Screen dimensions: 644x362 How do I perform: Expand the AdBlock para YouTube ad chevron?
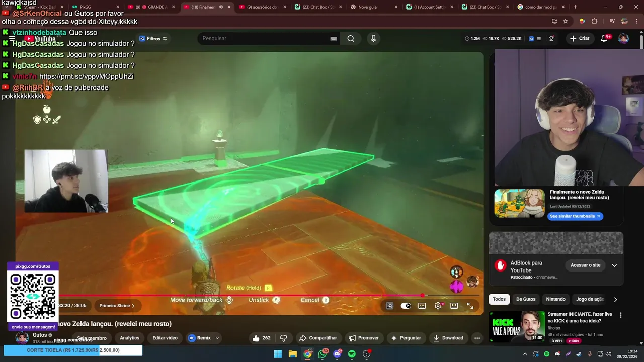pos(614,265)
